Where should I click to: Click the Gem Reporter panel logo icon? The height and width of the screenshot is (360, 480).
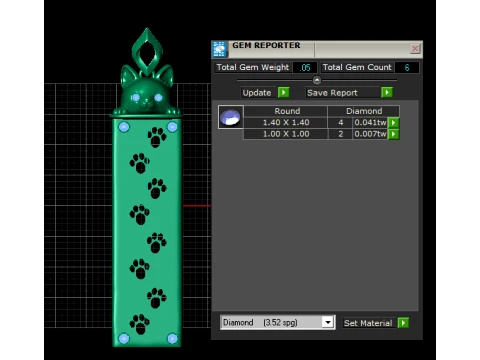pyautogui.click(x=219, y=49)
